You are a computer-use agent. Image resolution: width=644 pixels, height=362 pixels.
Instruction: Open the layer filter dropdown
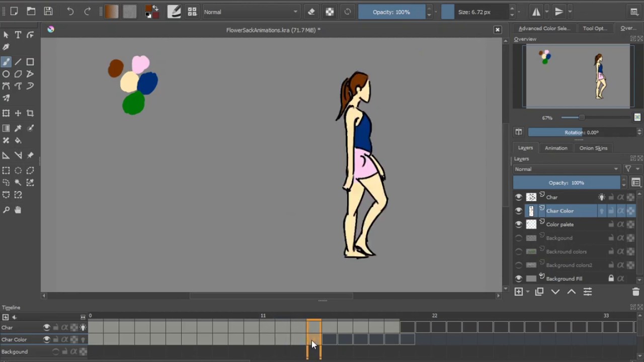point(632,169)
